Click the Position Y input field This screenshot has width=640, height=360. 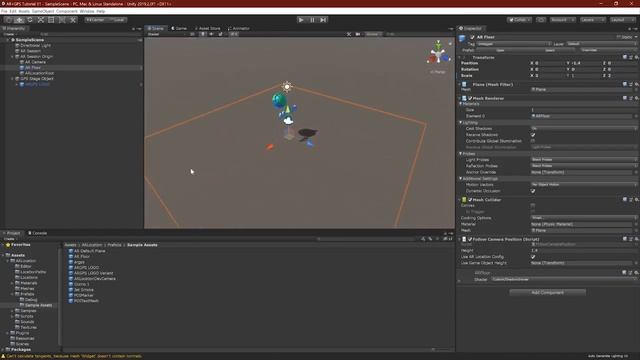point(585,63)
